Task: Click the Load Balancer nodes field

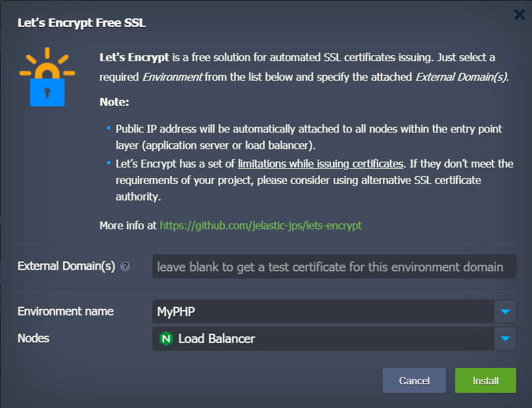Action: [x=323, y=339]
